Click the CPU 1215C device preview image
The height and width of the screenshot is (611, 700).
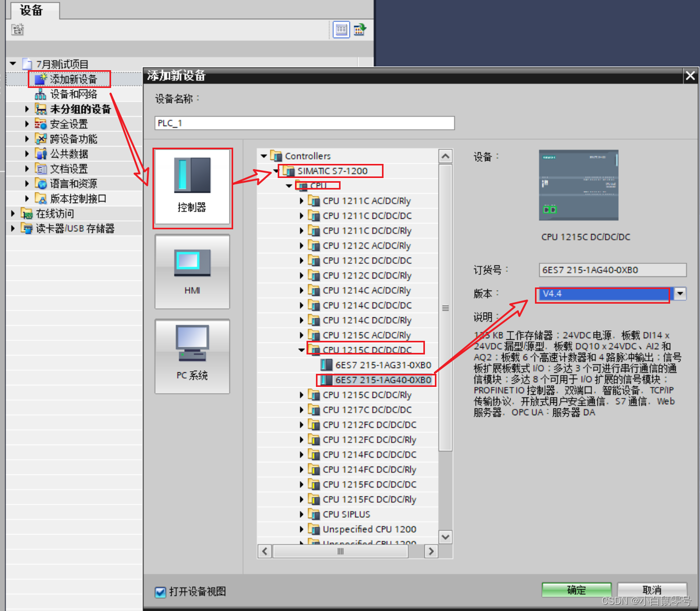click(x=579, y=185)
